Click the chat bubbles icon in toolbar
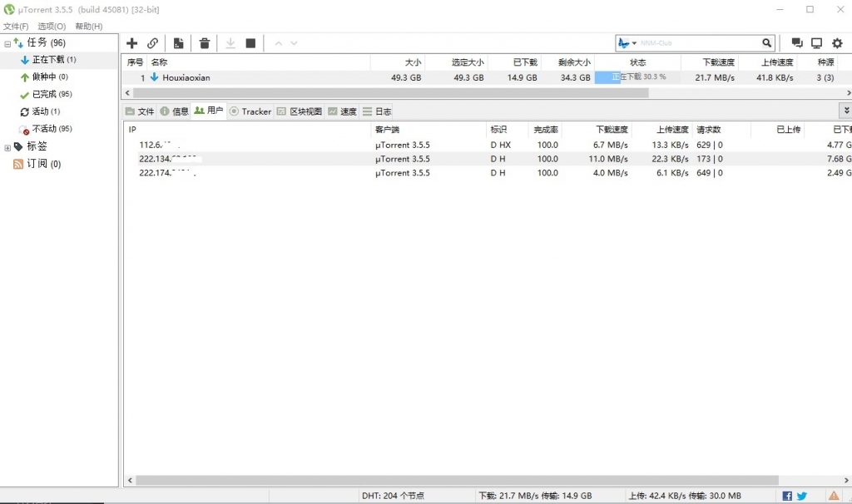This screenshot has height=504, width=852. point(797,43)
